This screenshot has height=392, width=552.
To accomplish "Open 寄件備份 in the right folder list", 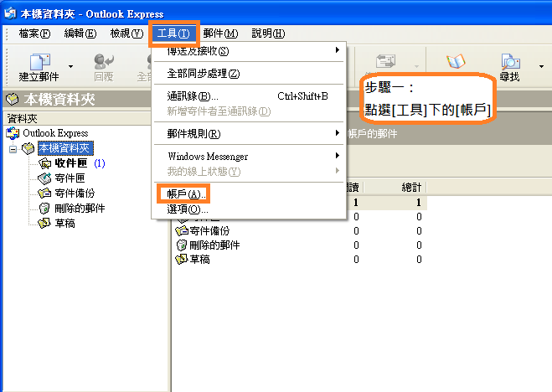I will tap(209, 231).
